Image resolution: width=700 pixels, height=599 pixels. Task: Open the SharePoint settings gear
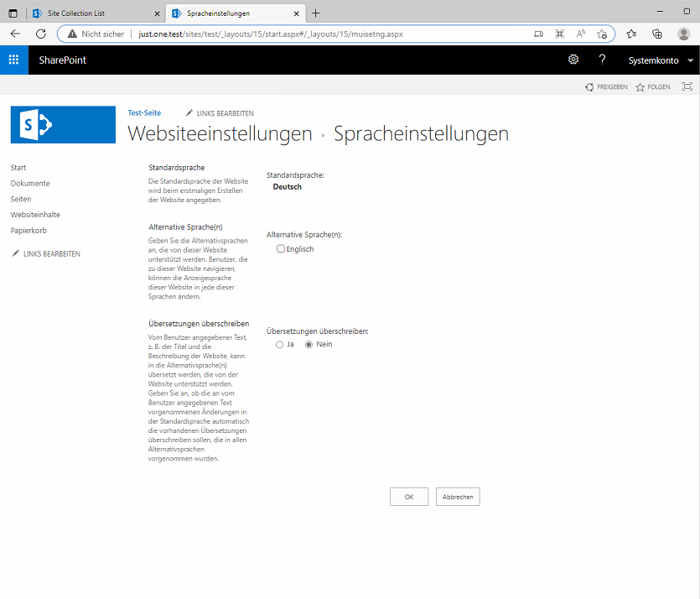pyautogui.click(x=573, y=60)
